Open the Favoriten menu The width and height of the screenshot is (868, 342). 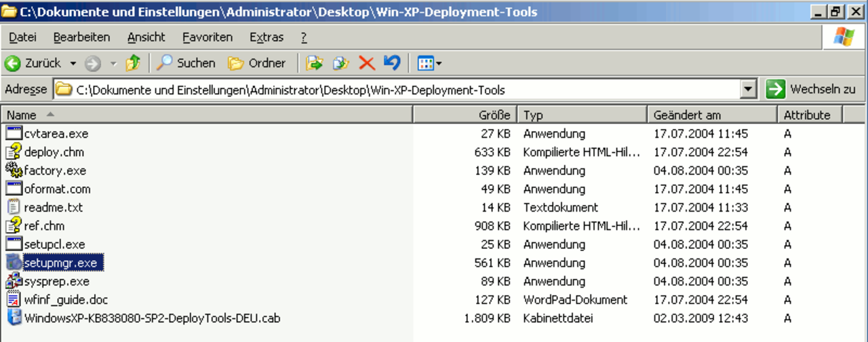(208, 37)
